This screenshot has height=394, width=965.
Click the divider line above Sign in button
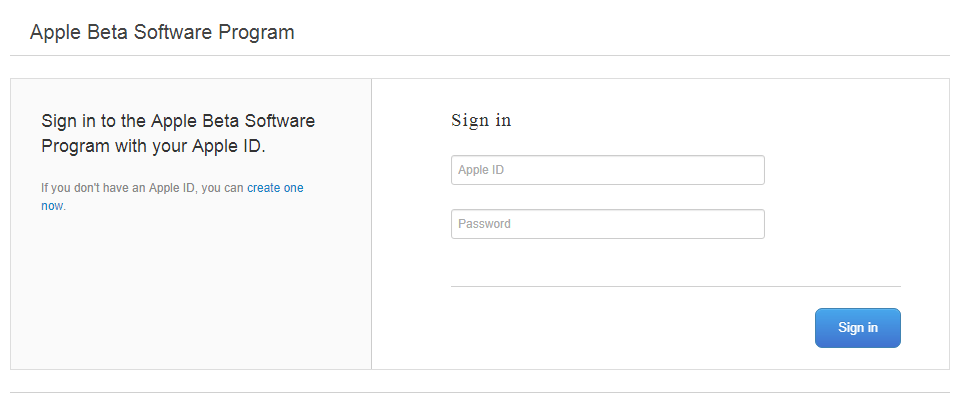coord(676,286)
